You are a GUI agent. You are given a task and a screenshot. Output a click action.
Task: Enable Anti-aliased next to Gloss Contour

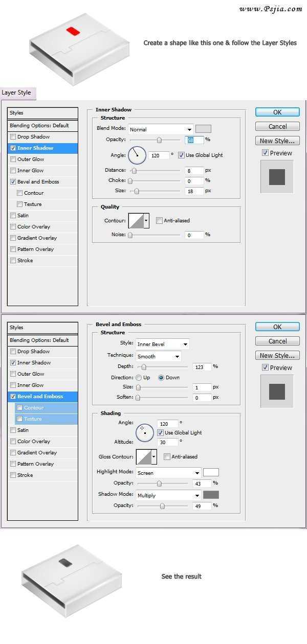pos(167,457)
